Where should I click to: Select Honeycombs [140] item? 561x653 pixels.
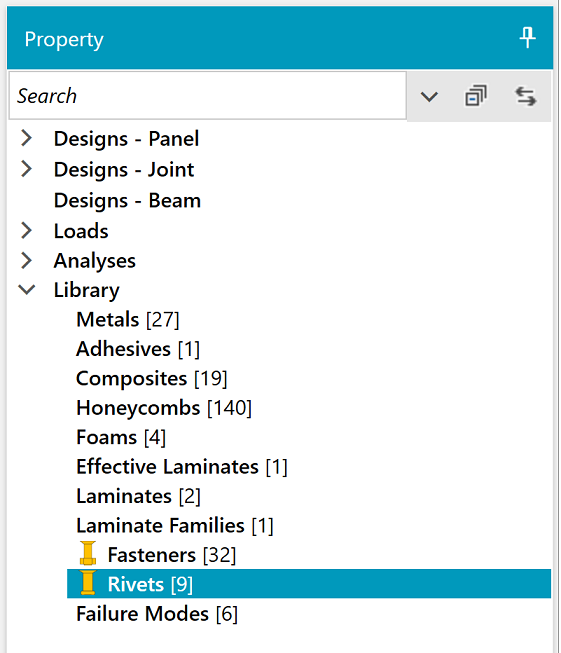[164, 408]
